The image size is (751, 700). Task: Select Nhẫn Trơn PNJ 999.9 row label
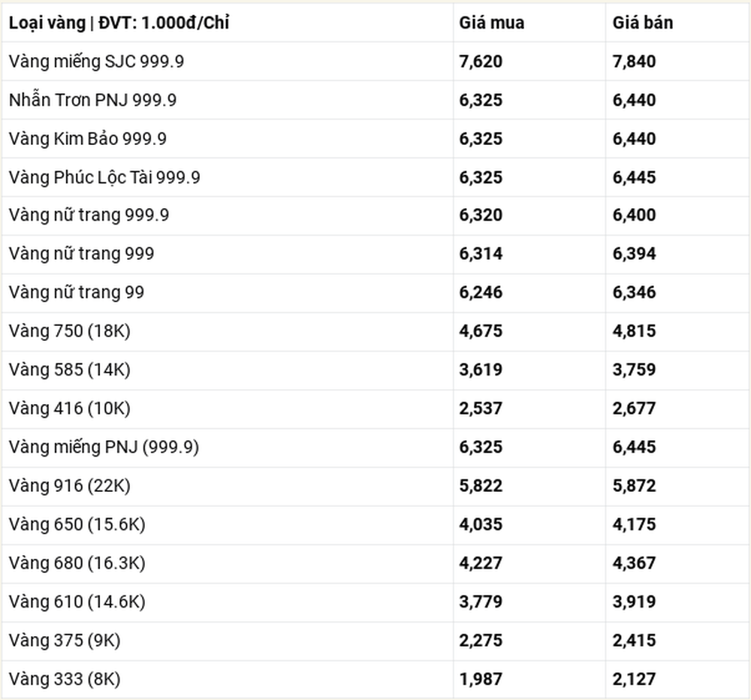tap(93, 100)
